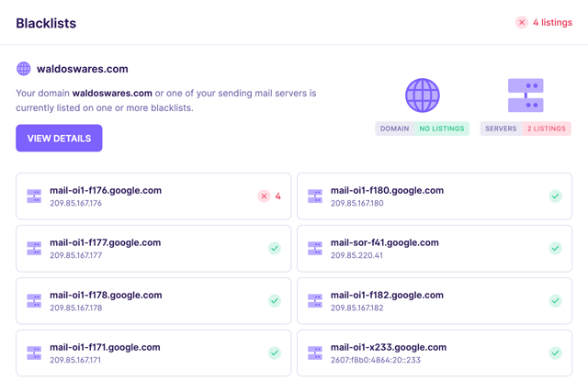Click server icon for mail-oi1-f176.google.com
Screen dimensions: 588x392
click(34, 196)
